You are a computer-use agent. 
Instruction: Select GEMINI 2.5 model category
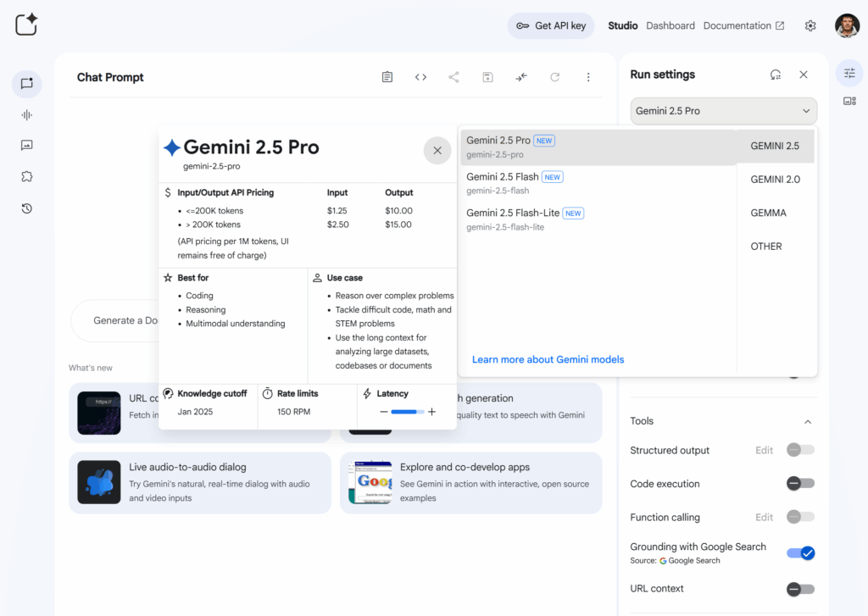(775, 146)
